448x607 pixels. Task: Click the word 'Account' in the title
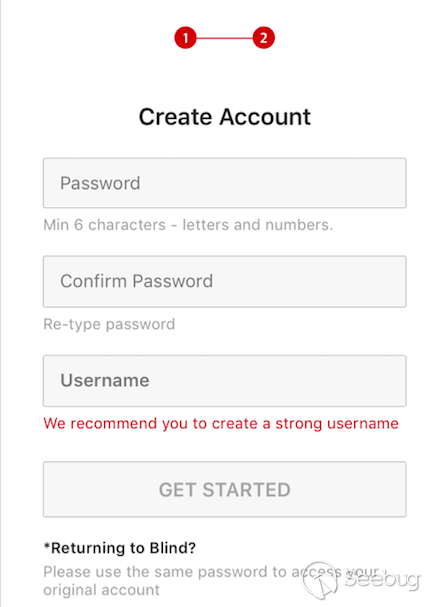click(265, 117)
